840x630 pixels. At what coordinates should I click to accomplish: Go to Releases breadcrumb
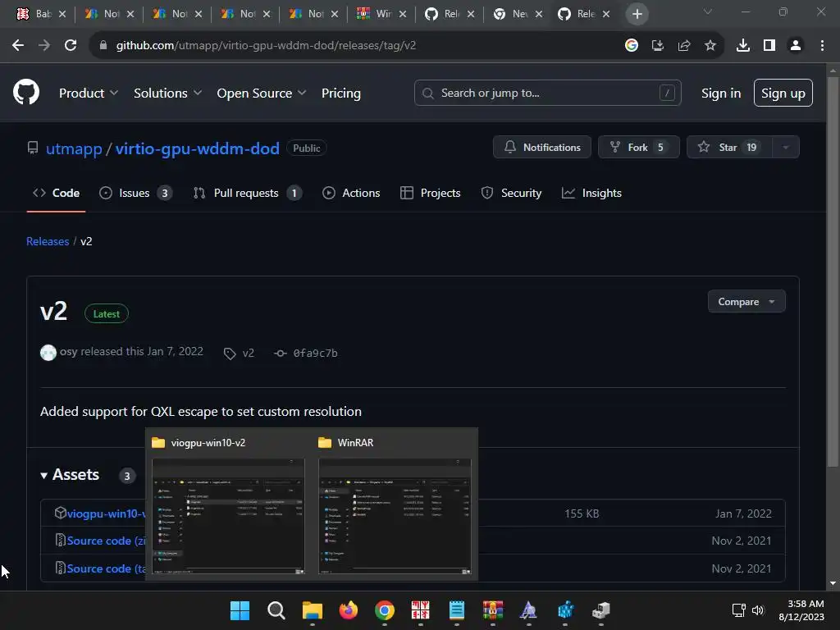click(x=48, y=242)
